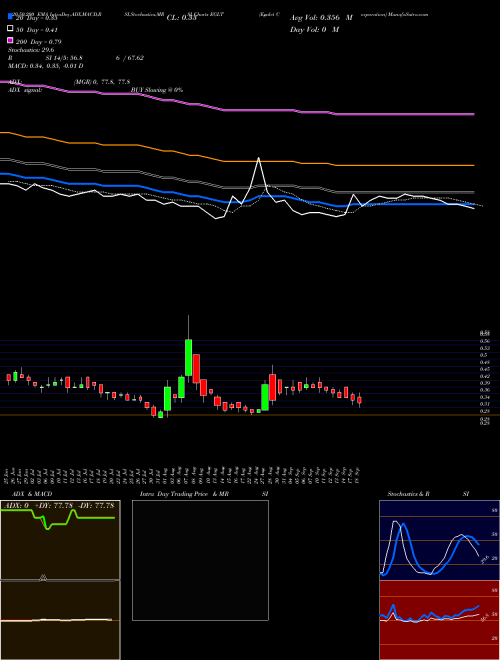500x660 pixels.
Task: Click the 'Stochastics: 29.6' reading
Action: point(31,50)
